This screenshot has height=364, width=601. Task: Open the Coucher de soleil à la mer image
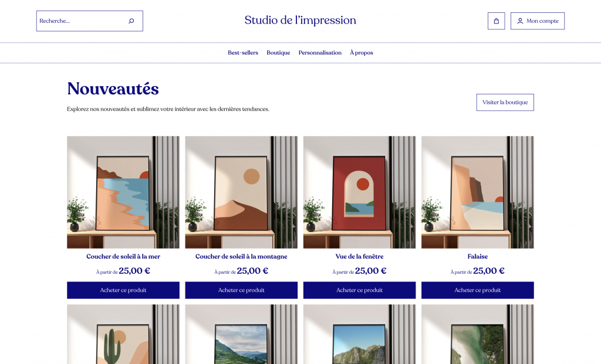[123, 192]
